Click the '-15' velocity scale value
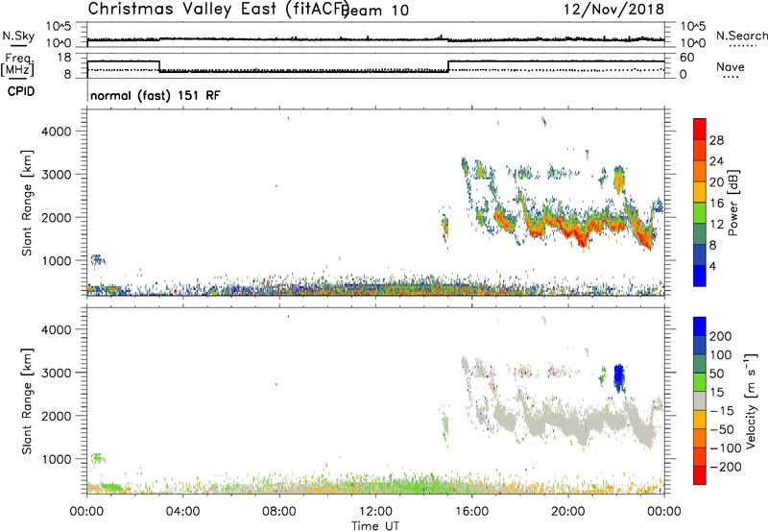This screenshot has width=768, height=532. click(722, 410)
